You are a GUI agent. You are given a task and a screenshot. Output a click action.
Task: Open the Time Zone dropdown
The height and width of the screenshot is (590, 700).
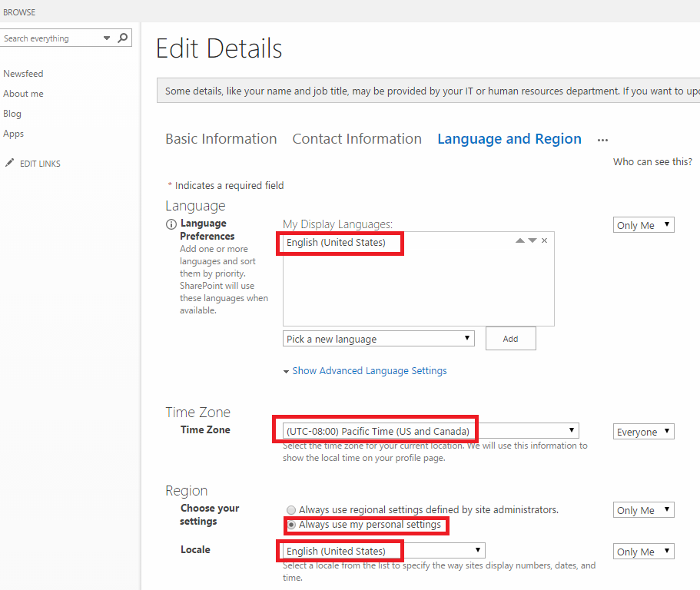point(431,431)
